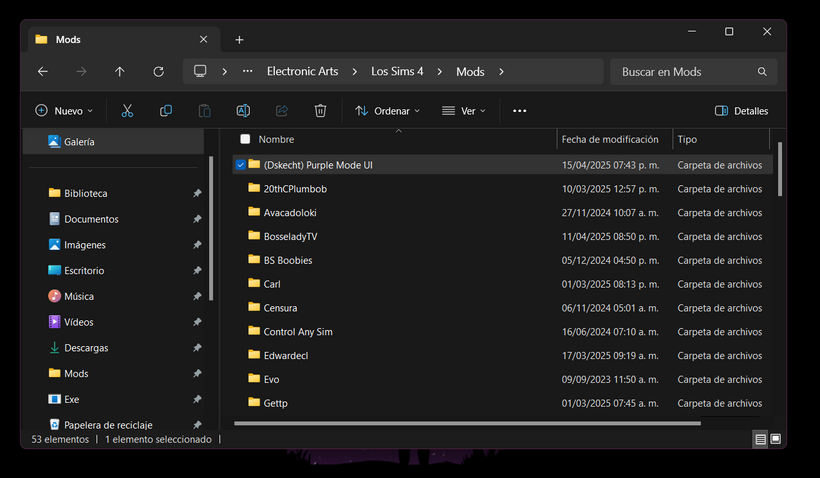The image size is (820, 478).
Task: Expand the Ordenar sort menu
Action: [387, 111]
